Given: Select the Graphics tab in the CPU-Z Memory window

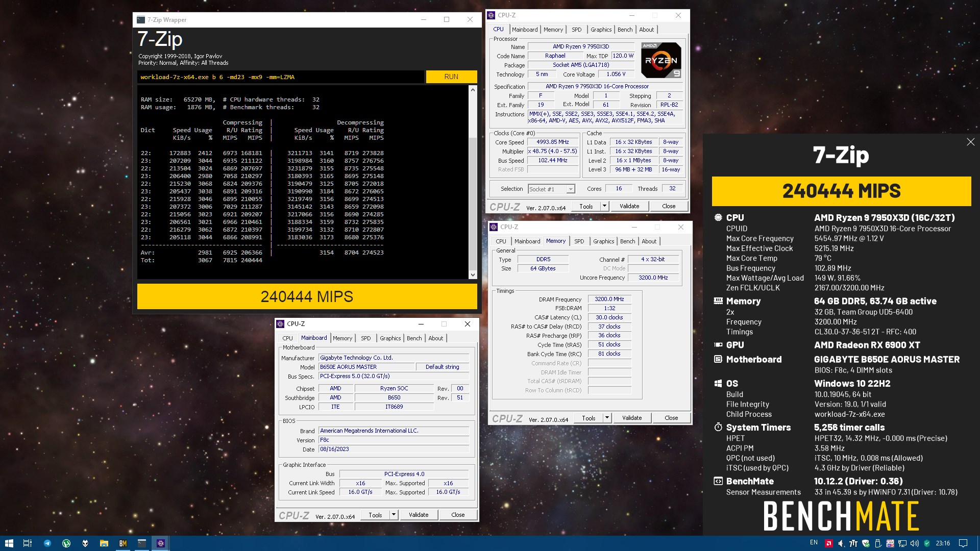Looking at the screenshot, I should [x=603, y=241].
